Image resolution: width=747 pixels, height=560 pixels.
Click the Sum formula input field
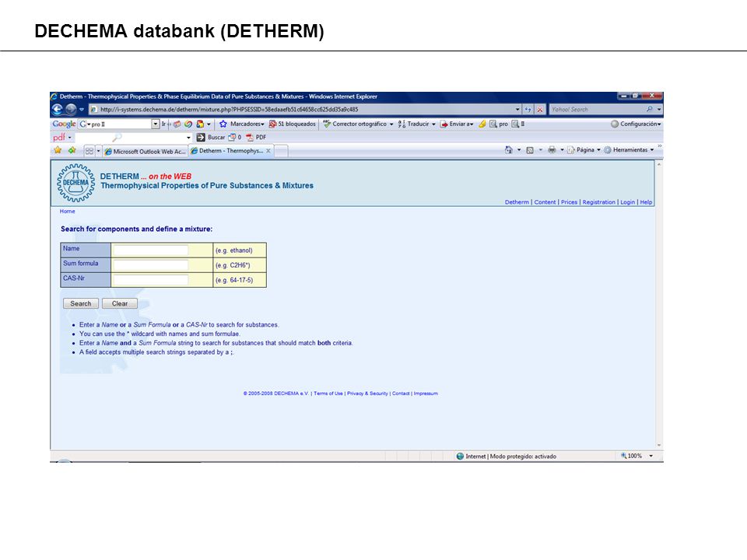[x=150, y=265]
